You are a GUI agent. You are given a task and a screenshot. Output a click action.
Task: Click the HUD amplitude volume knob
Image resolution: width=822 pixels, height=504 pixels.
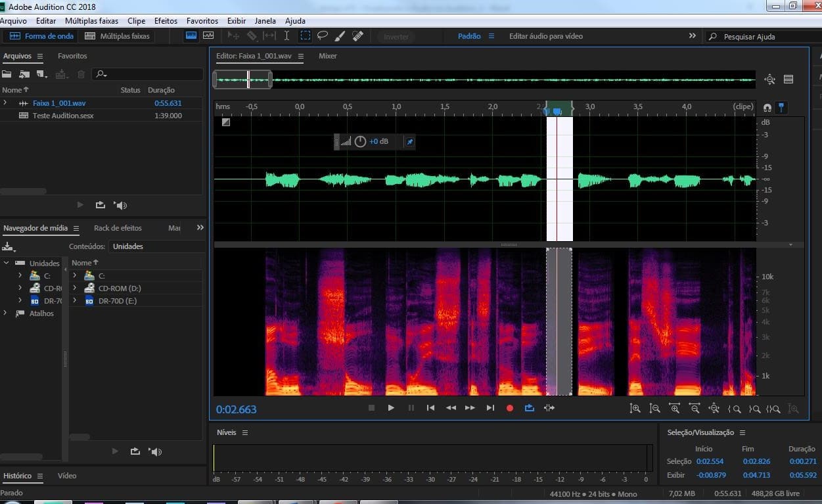[x=360, y=141]
